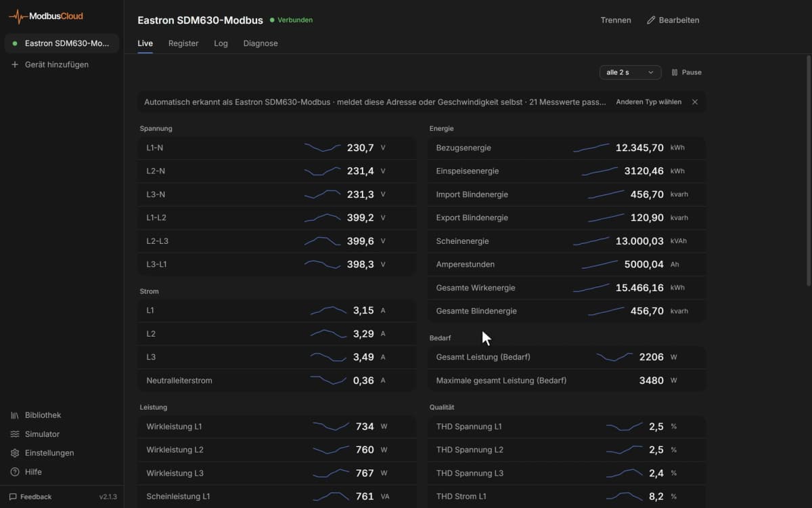Click the plus icon for Gerät hinzufügen

(15, 64)
